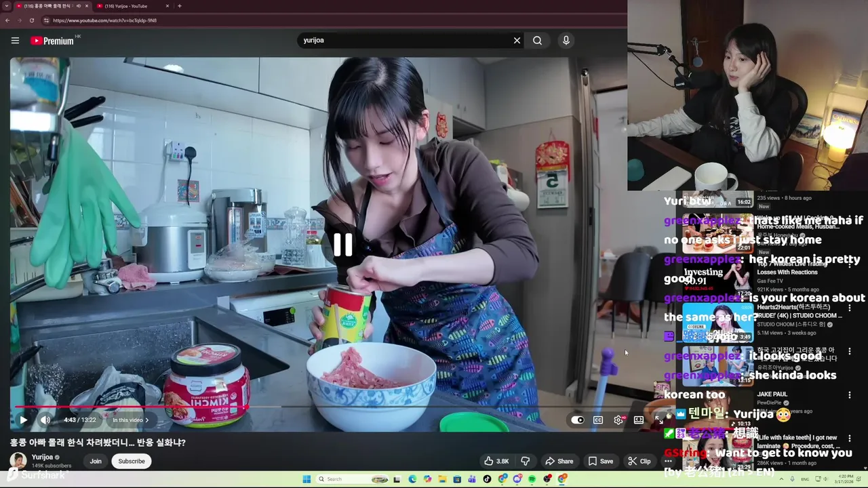This screenshot has width=868, height=488.
Task: Click the browser back arrow
Action: click(x=7, y=20)
